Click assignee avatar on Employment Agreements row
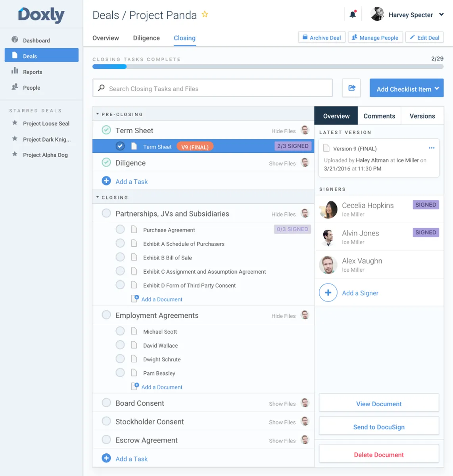Image resolution: width=453 pixels, height=476 pixels. [x=305, y=315]
